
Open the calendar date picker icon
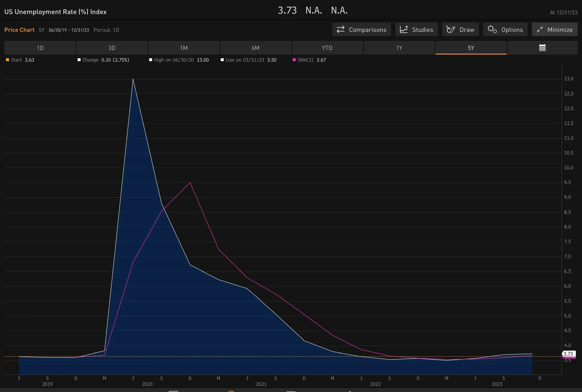coord(542,48)
